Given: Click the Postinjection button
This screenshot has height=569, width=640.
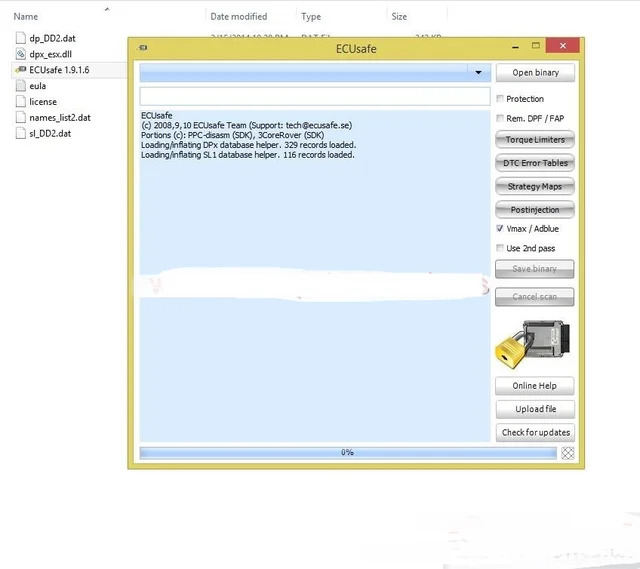Looking at the screenshot, I should tap(535, 210).
